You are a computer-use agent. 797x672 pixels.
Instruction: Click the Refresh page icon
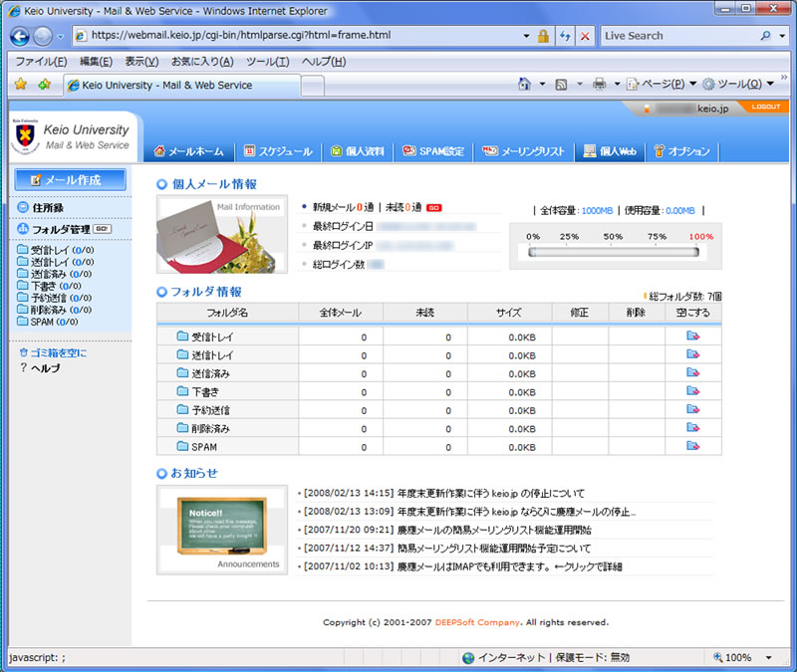click(x=565, y=35)
